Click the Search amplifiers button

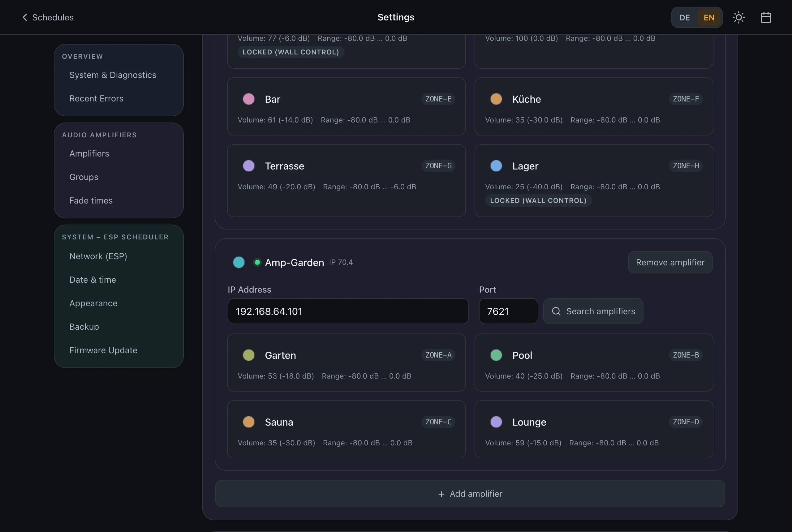[x=593, y=311]
